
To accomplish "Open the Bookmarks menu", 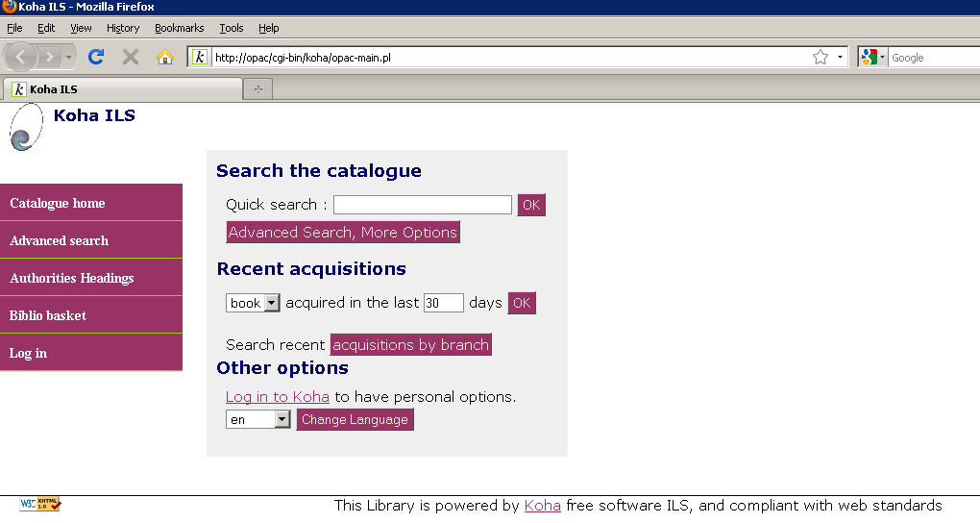I will pyautogui.click(x=180, y=28).
